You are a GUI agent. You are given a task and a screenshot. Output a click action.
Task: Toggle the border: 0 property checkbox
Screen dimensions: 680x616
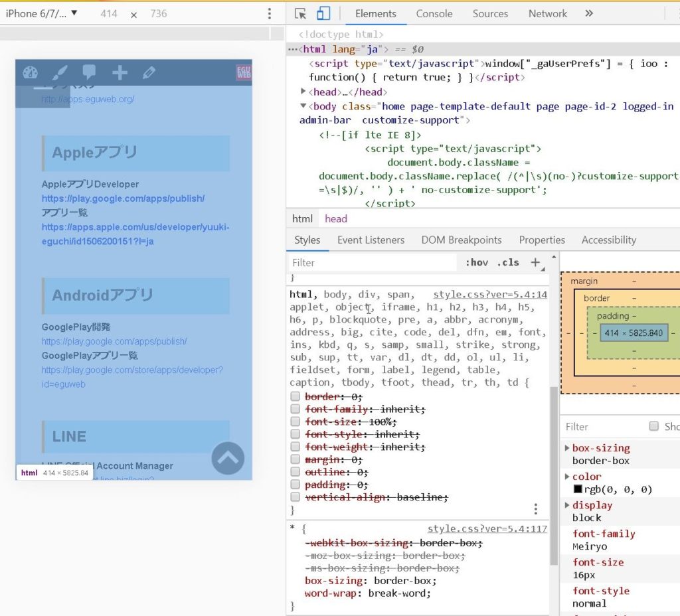[x=296, y=396]
